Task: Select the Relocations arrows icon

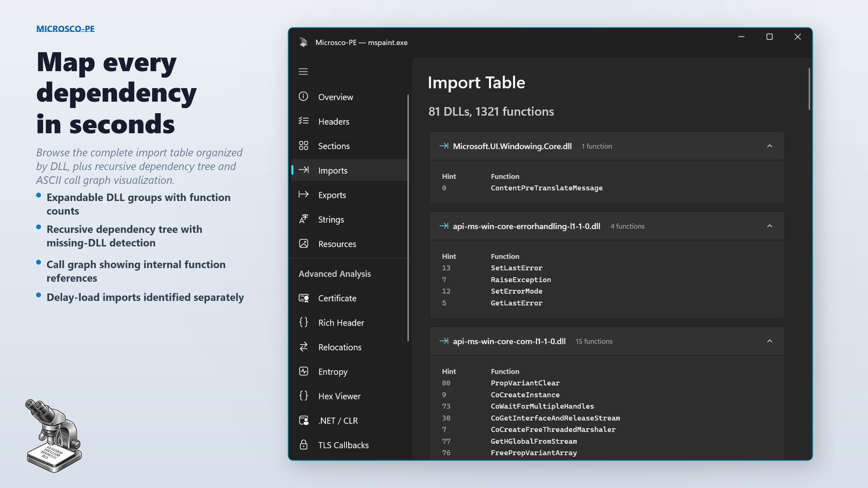Action: point(303,347)
